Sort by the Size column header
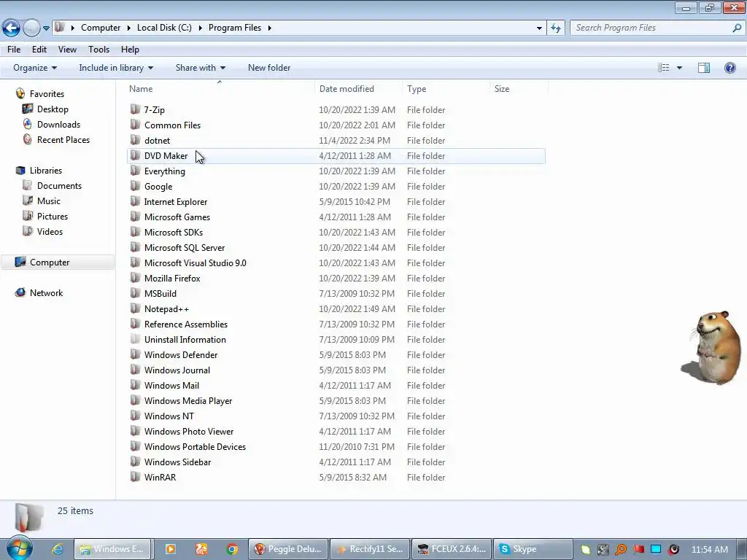The height and width of the screenshot is (560, 747). (x=519, y=88)
